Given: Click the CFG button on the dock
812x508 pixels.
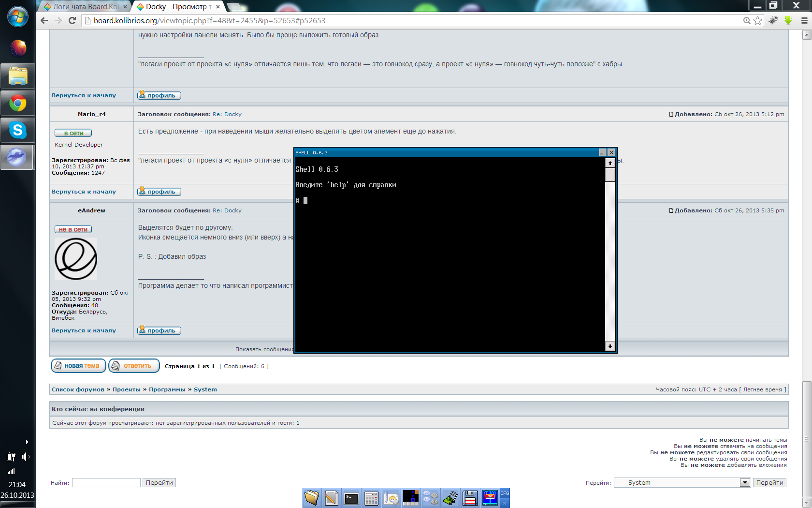Looking at the screenshot, I should (x=505, y=493).
